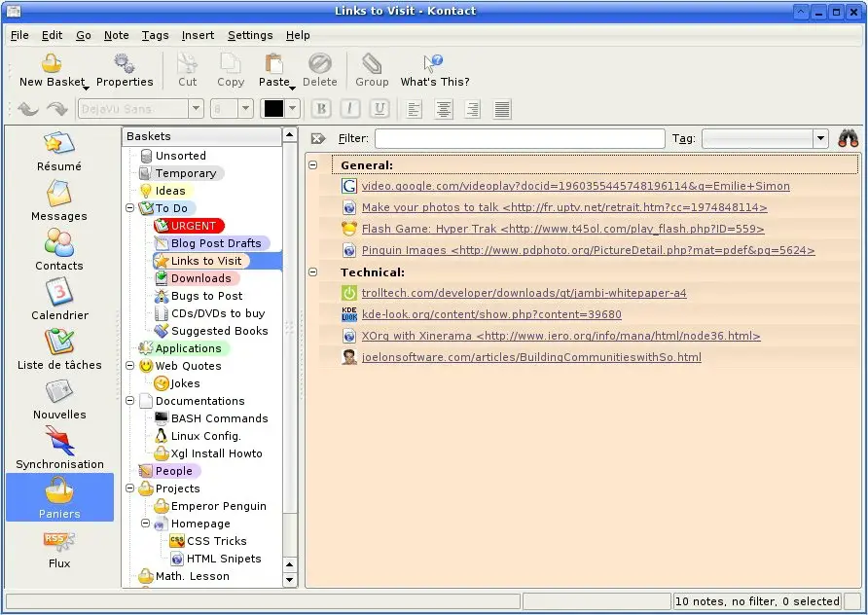
Task: Open the Liste de tâches component
Action: point(59,350)
